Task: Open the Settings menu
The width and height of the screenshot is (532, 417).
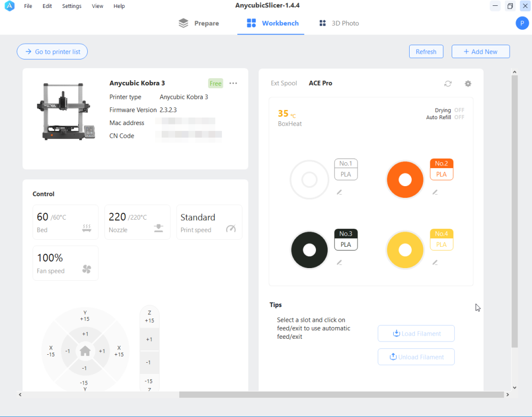Action: (72, 6)
